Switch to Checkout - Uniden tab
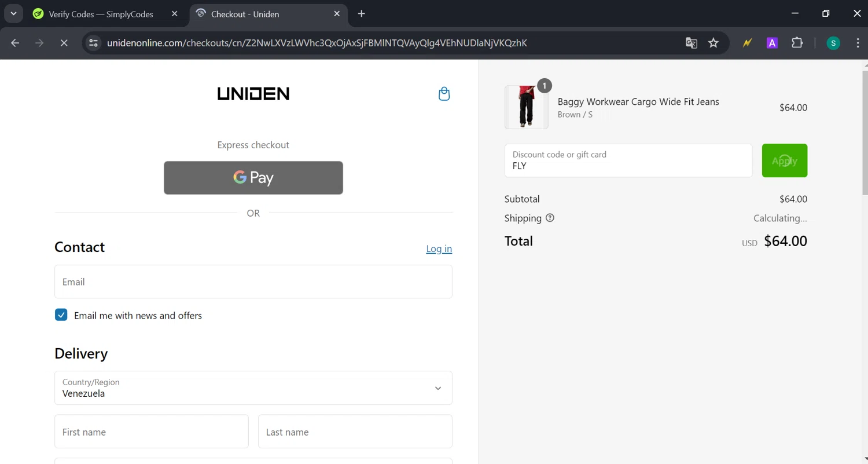 (x=268, y=14)
